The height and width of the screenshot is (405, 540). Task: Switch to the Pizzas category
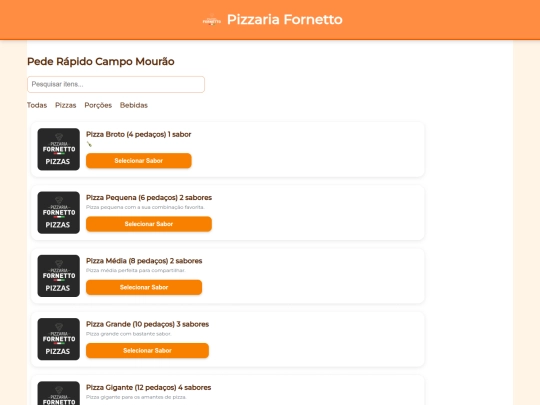(x=65, y=105)
